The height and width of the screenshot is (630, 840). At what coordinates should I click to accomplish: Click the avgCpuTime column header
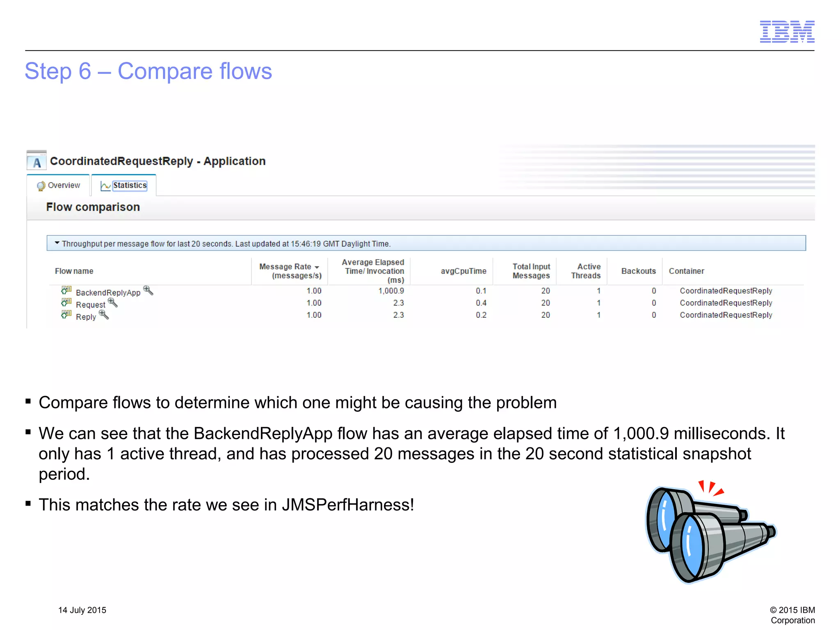coord(463,271)
